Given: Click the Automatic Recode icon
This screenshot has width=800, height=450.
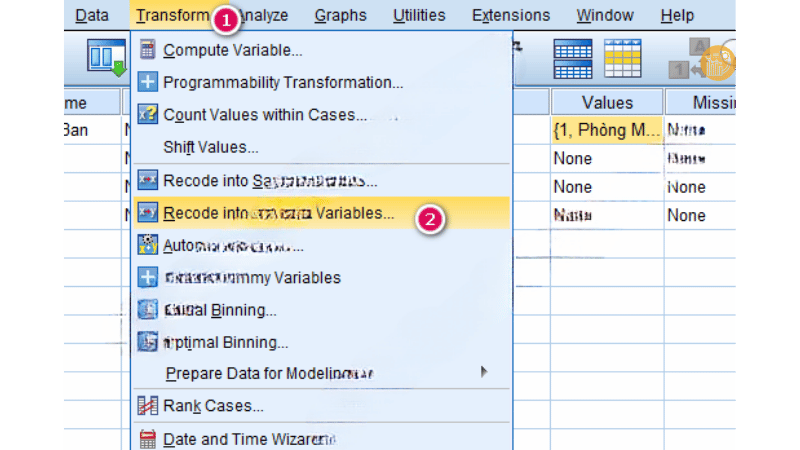Looking at the screenshot, I should (x=148, y=245).
